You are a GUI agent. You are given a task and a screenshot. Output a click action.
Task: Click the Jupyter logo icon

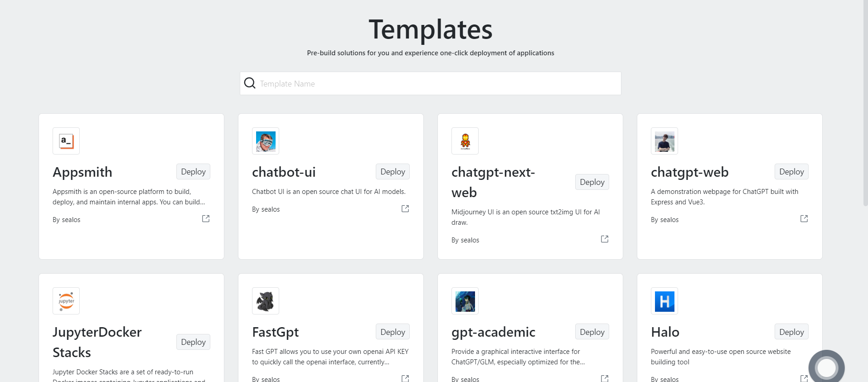[x=66, y=301]
